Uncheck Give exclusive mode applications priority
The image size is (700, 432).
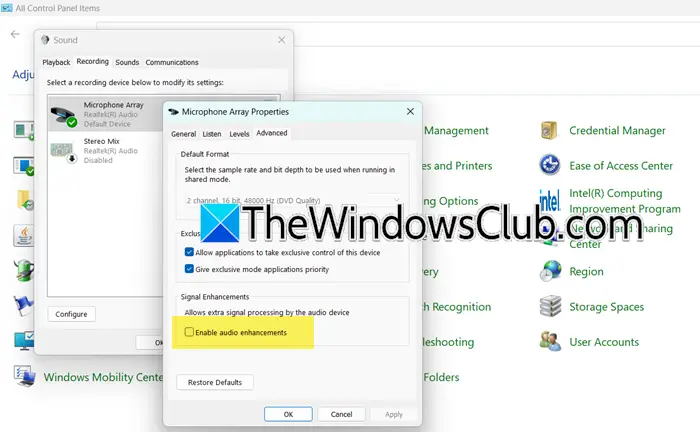(189, 269)
